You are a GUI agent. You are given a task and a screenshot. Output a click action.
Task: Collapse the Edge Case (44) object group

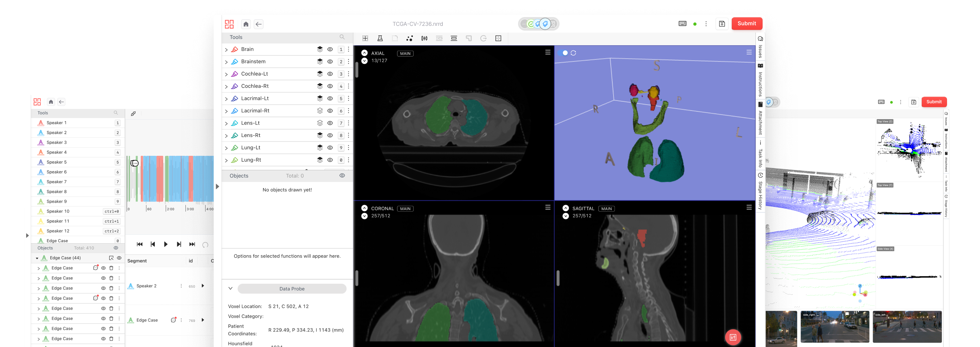pyautogui.click(x=37, y=258)
